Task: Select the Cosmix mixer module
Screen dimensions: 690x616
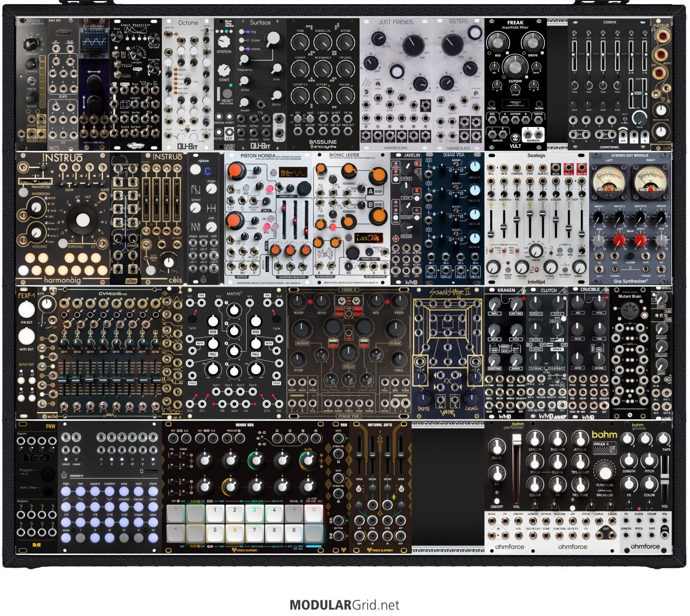Action: coord(609,84)
